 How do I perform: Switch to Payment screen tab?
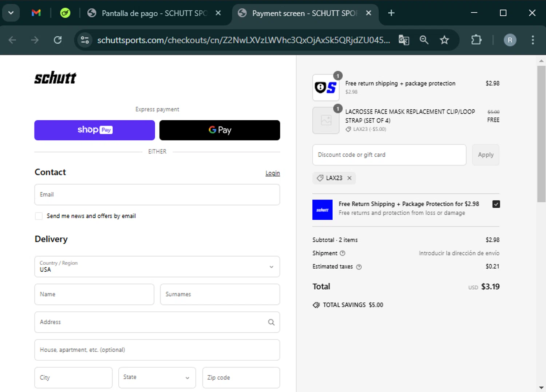[304, 13]
